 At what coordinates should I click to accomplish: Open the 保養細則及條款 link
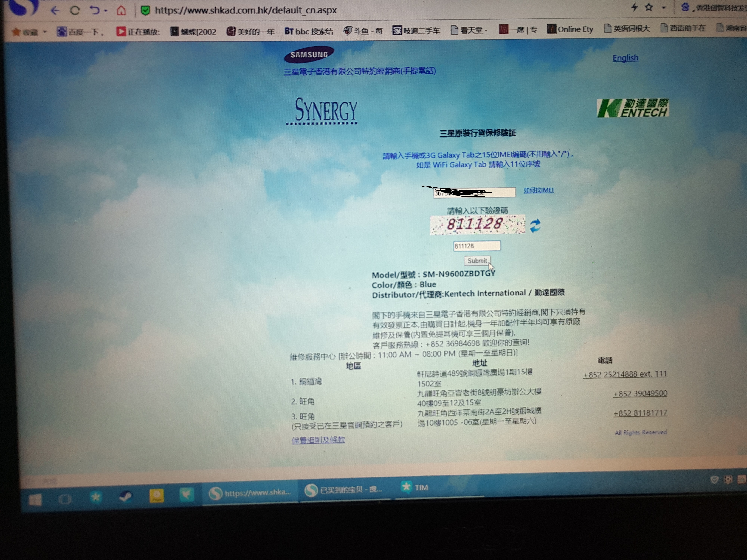tap(318, 440)
